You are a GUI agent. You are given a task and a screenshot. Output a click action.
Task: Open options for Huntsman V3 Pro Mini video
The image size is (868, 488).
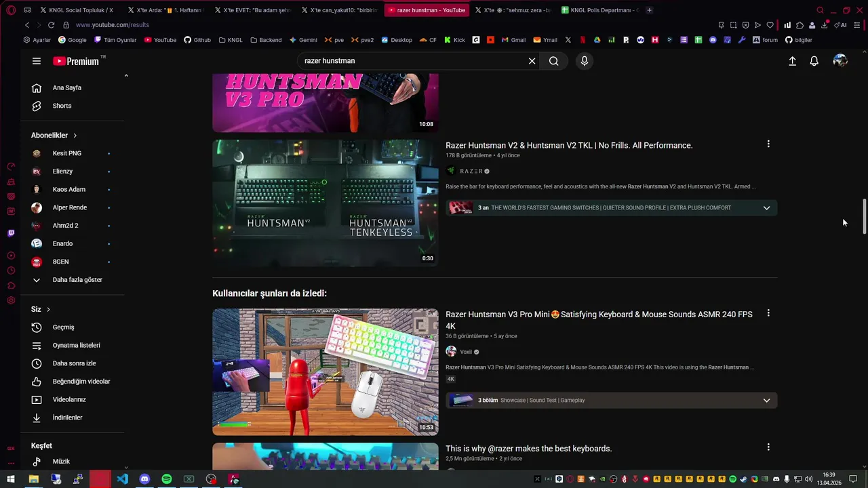[x=768, y=313]
